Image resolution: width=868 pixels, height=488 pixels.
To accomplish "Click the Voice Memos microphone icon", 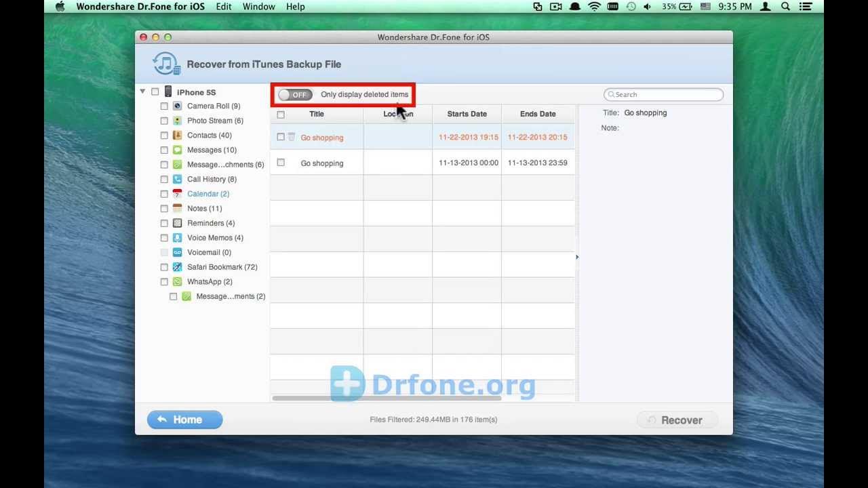I will [177, 238].
